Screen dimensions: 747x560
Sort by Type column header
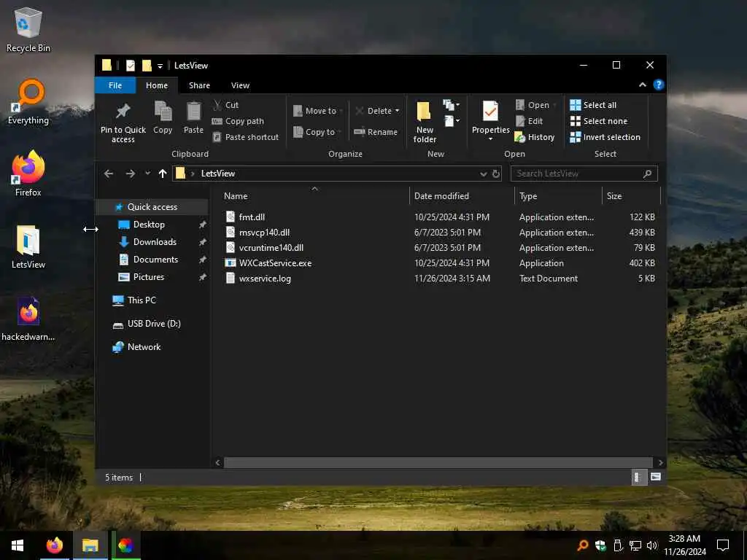pyautogui.click(x=558, y=195)
